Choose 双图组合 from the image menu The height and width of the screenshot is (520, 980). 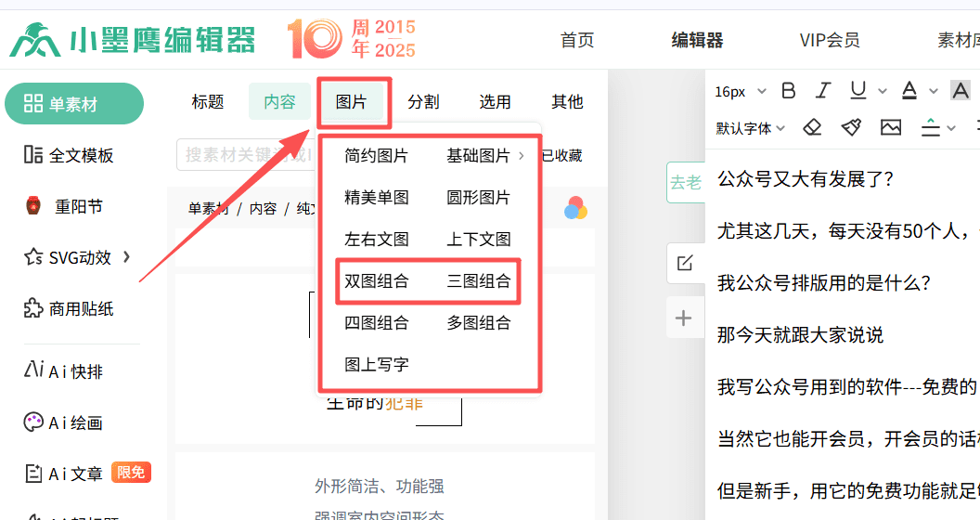(x=376, y=281)
